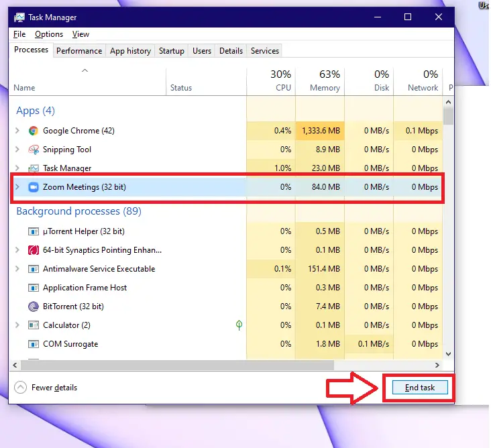Screen dimensions: 491x448
Task: Click the green leaf status icon on Calculator
Action: click(x=239, y=325)
